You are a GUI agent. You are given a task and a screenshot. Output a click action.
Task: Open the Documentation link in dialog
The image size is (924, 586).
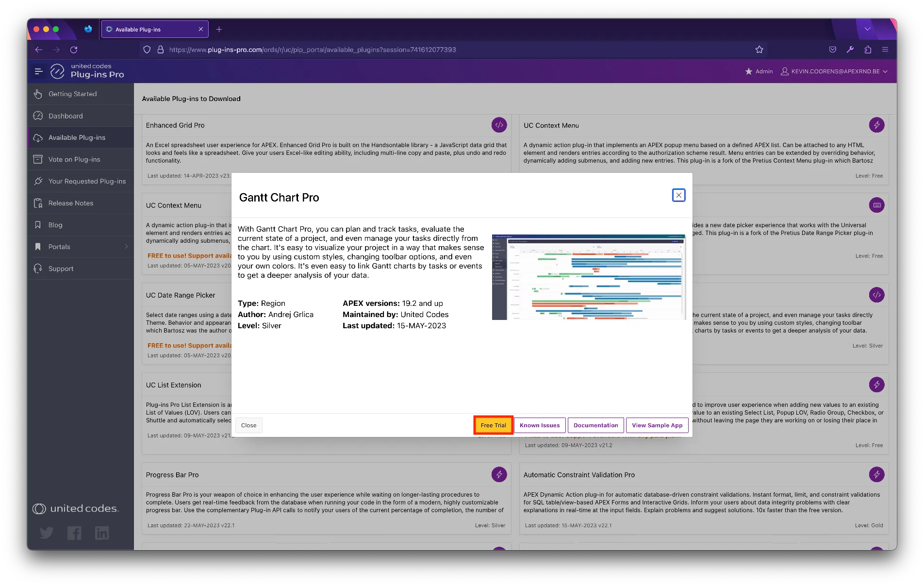[595, 425]
